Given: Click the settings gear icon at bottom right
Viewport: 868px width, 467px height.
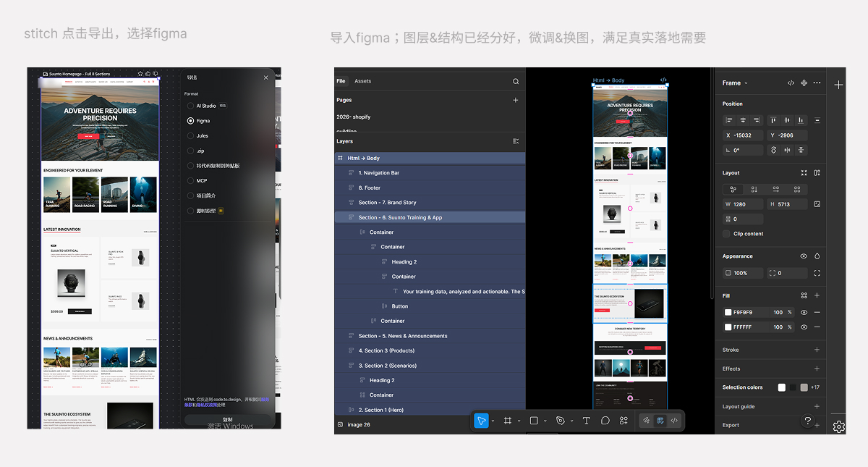Looking at the screenshot, I should point(838,426).
